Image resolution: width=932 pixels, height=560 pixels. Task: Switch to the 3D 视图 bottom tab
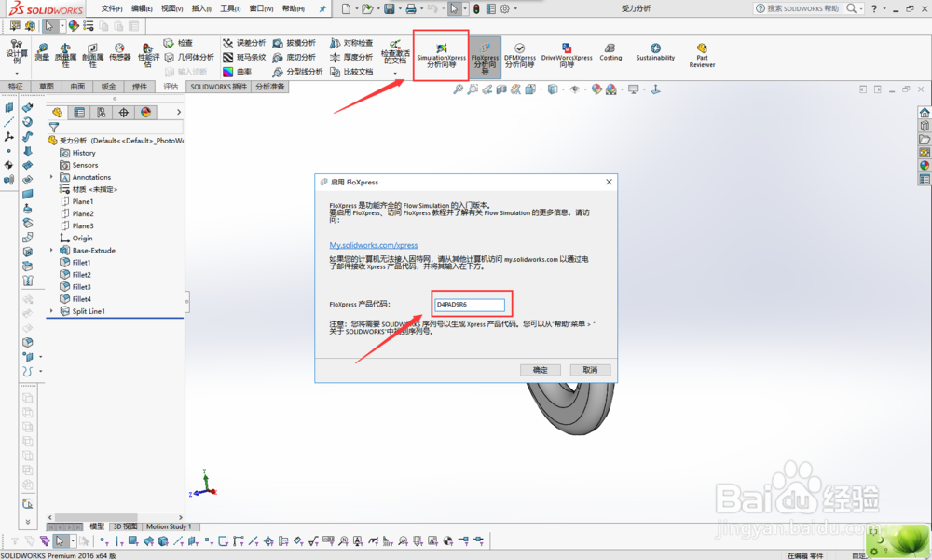click(x=125, y=526)
